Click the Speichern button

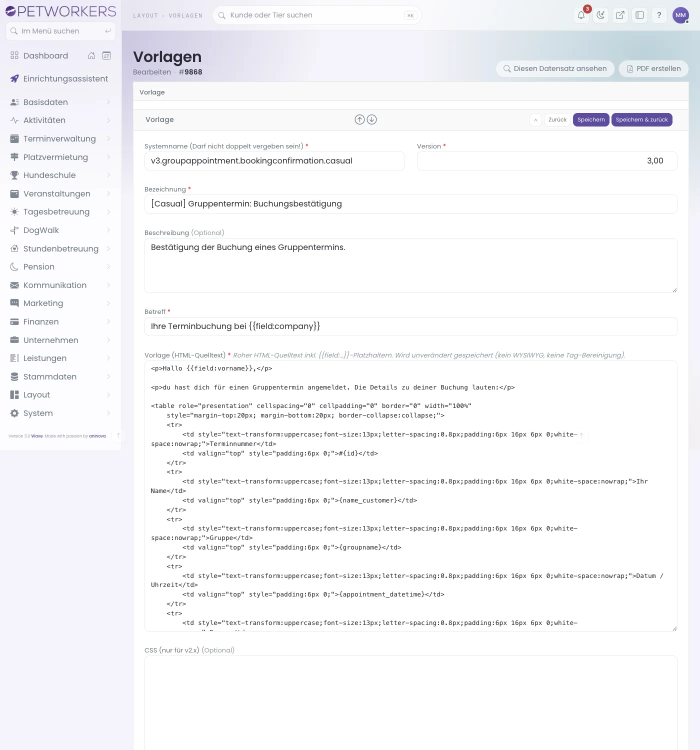tap(591, 120)
